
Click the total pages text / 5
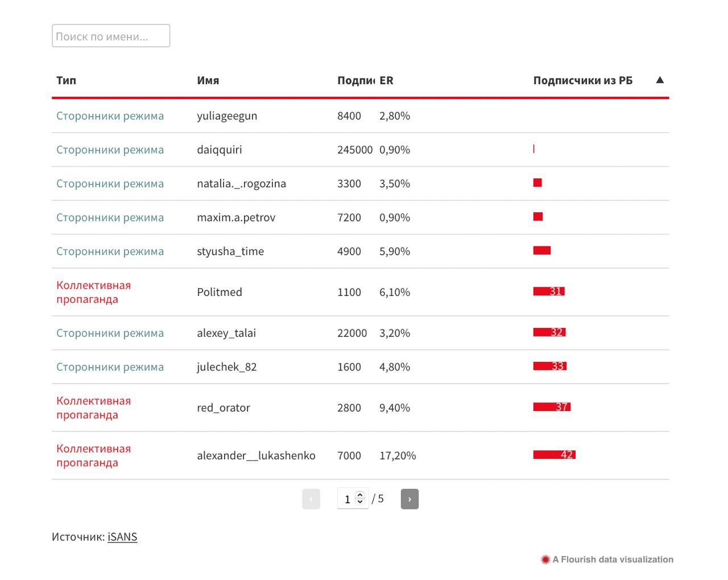coord(378,499)
